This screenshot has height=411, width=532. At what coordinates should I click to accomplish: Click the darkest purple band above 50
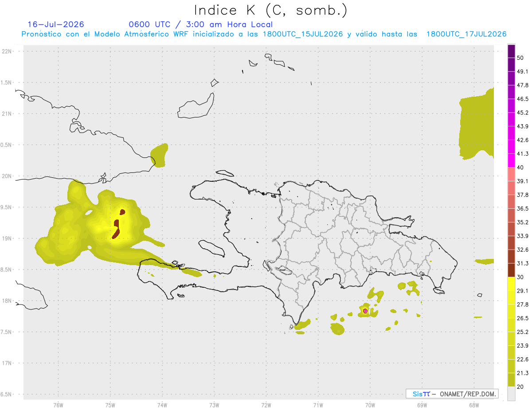click(x=511, y=51)
